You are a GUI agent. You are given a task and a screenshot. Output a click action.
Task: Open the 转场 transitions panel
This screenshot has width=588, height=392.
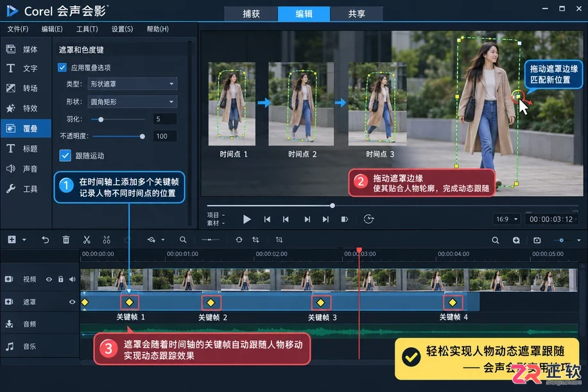tap(22, 89)
